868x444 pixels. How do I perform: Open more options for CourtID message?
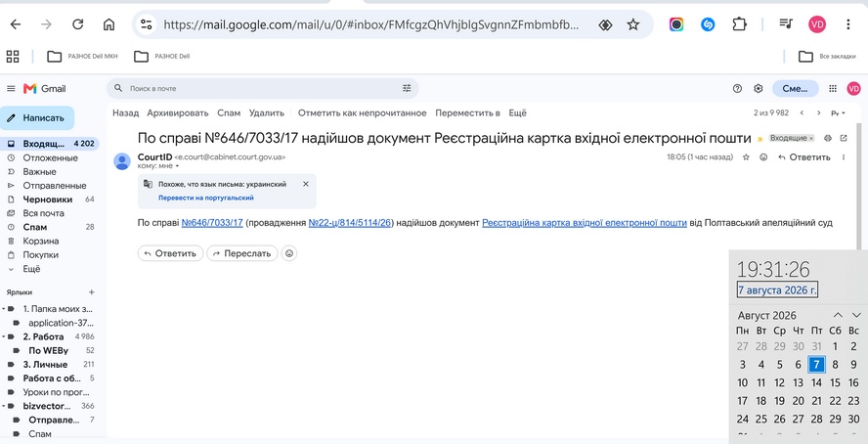[844, 157]
